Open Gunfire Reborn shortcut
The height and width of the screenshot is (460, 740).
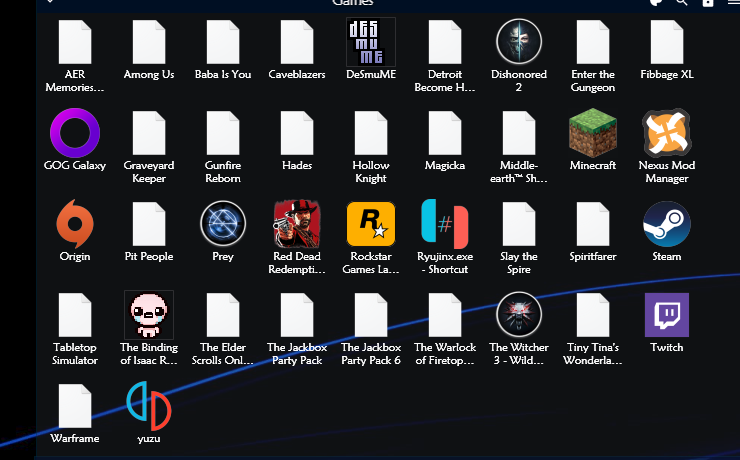coord(223,133)
